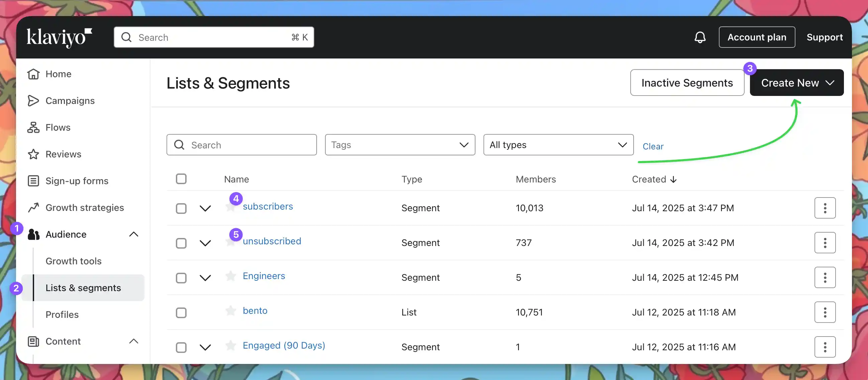Open the kebab menu for bento list
The height and width of the screenshot is (380, 868).
pyautogui.click(x=825, y=312)
